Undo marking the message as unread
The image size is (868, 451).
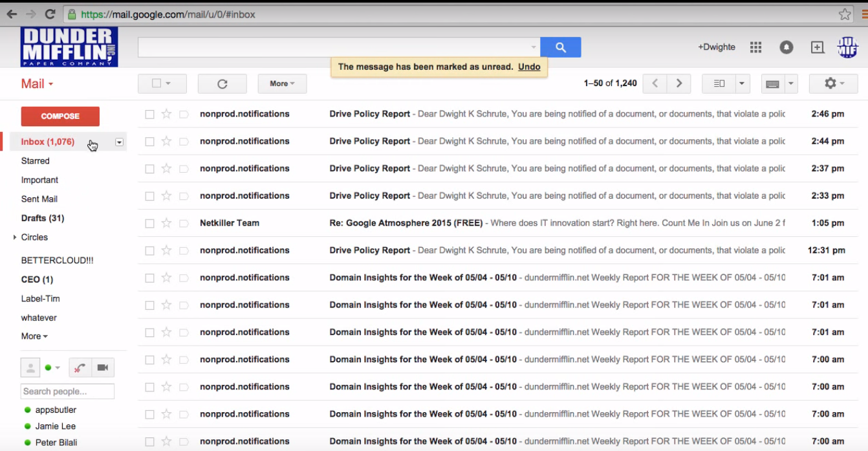(x=529, y=67)
